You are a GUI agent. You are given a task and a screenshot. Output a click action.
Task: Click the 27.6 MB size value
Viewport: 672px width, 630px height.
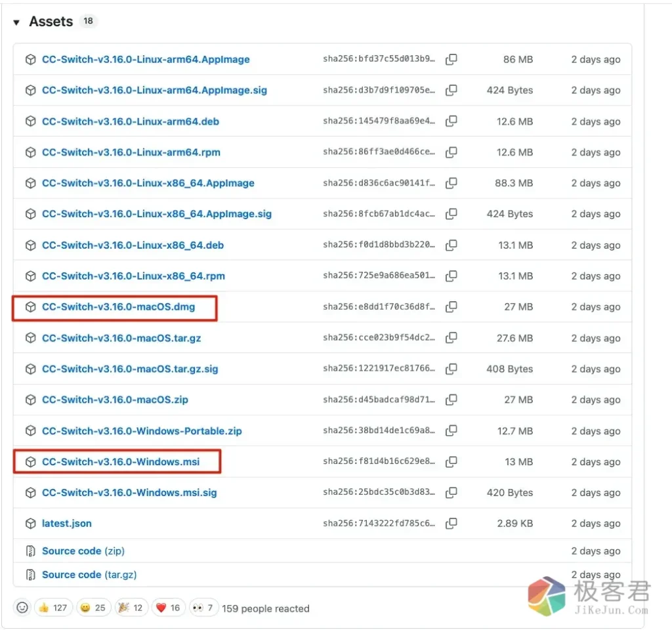(x=514, y=338)
